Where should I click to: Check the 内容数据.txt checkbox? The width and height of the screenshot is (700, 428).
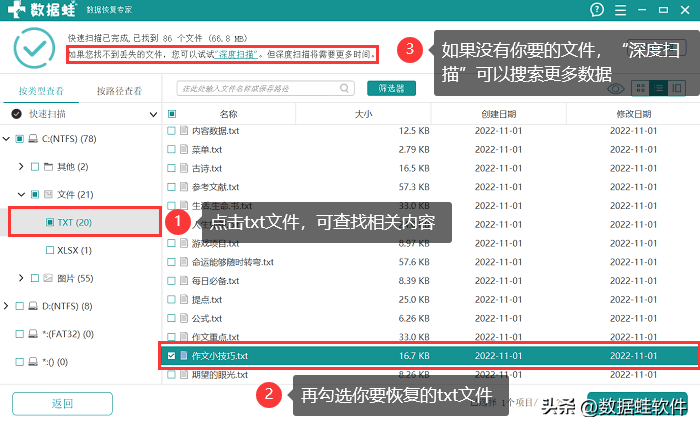[x=171, y=131]
